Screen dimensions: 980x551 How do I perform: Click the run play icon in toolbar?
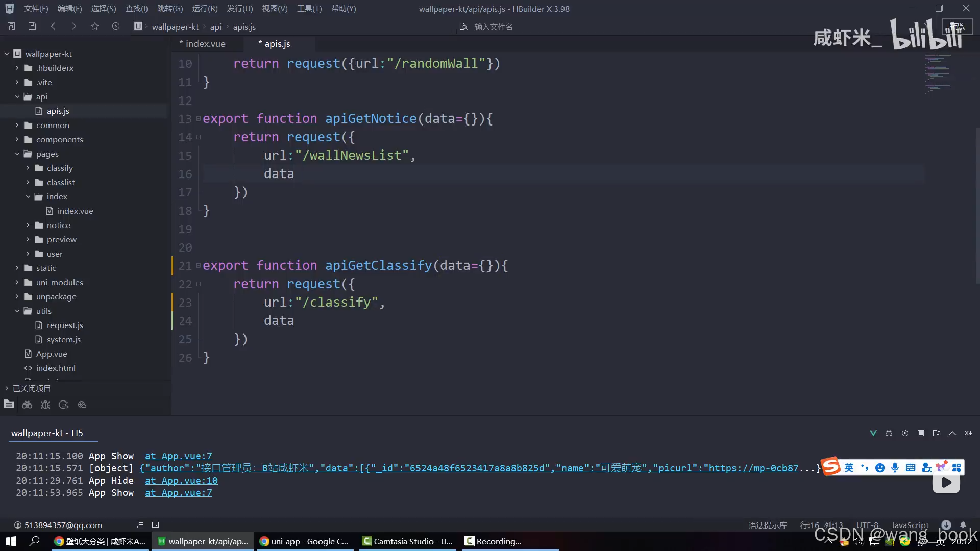[116, 26]
